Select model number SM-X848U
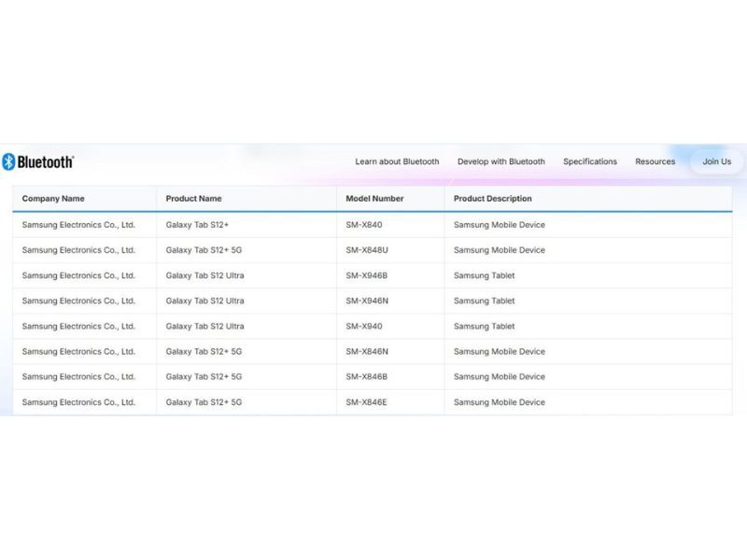 pyautogui.click(x=367, y=250)
